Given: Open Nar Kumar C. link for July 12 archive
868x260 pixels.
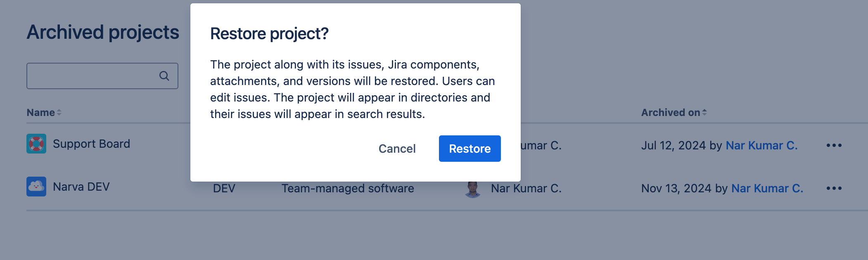Looking at the screenshot, I should [x=761, y=145].
